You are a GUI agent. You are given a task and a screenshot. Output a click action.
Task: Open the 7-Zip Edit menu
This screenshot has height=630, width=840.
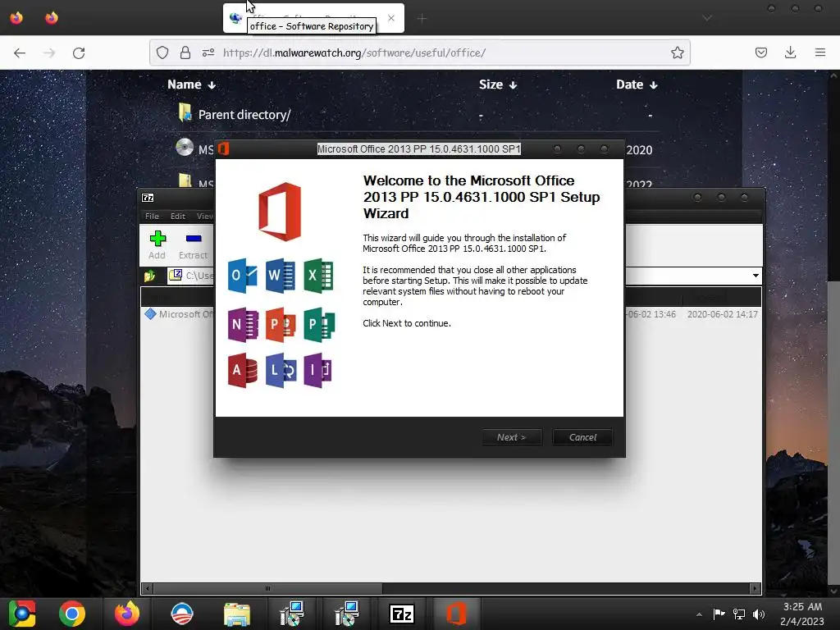(x=178, y=216)
